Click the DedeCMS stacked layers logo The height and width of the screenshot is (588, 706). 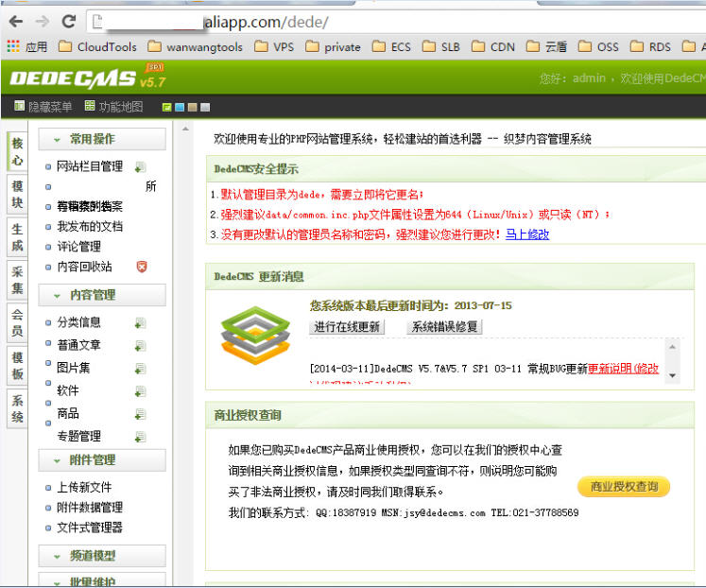[x=256, y=336]
